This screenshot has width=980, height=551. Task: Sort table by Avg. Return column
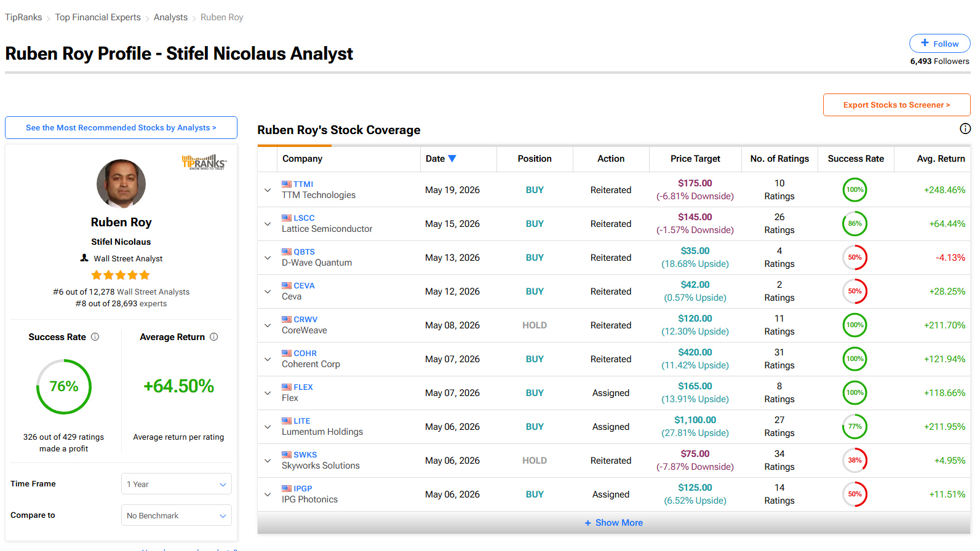941,159
